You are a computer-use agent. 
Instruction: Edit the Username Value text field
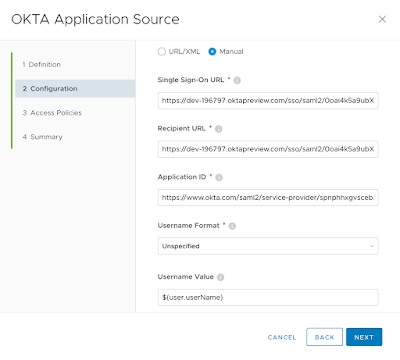click(x=268, y=297)
